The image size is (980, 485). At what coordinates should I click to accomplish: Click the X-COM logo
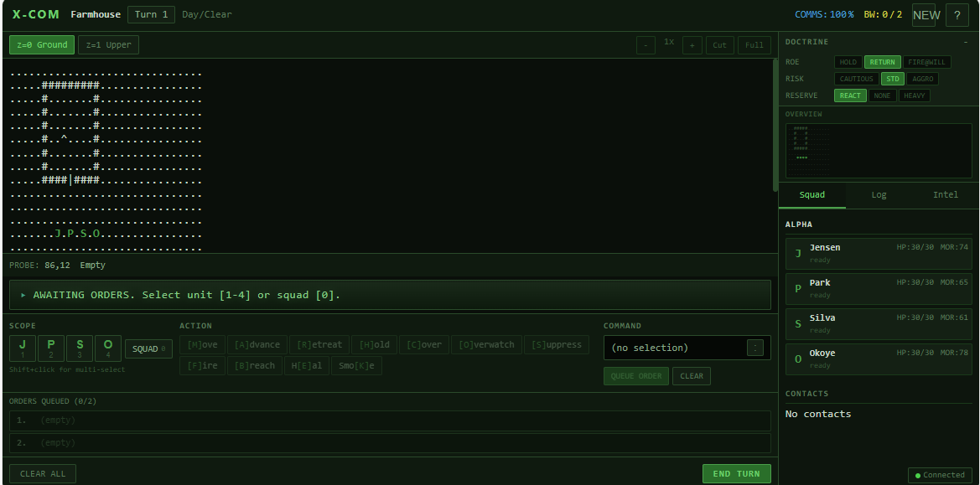(35, 14)
